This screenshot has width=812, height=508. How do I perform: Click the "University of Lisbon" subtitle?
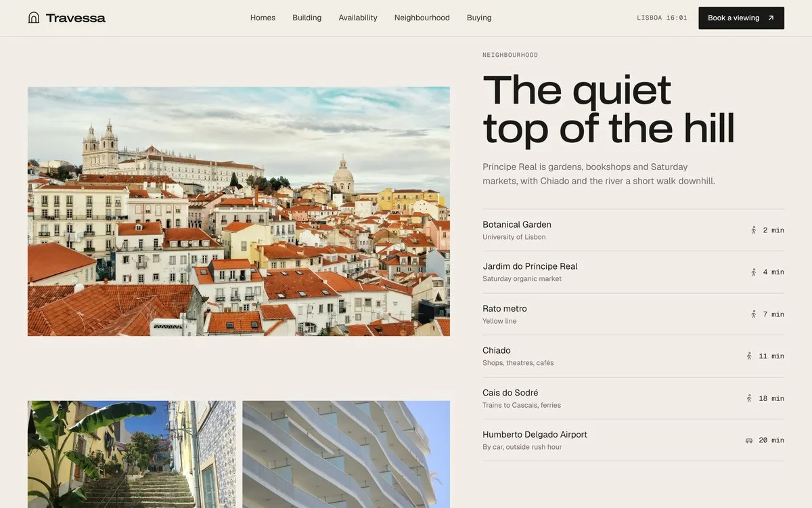point(514,237)
